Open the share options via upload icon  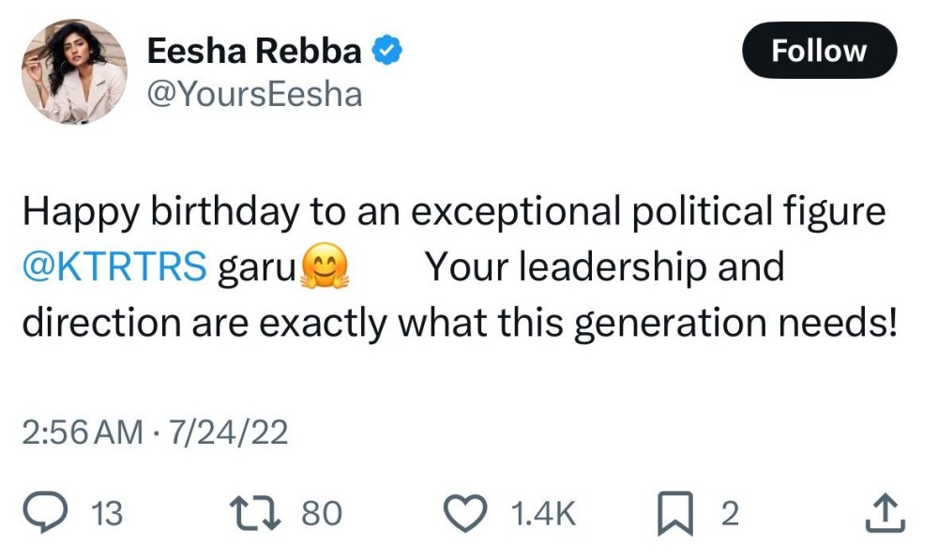(x=883, y=512)
